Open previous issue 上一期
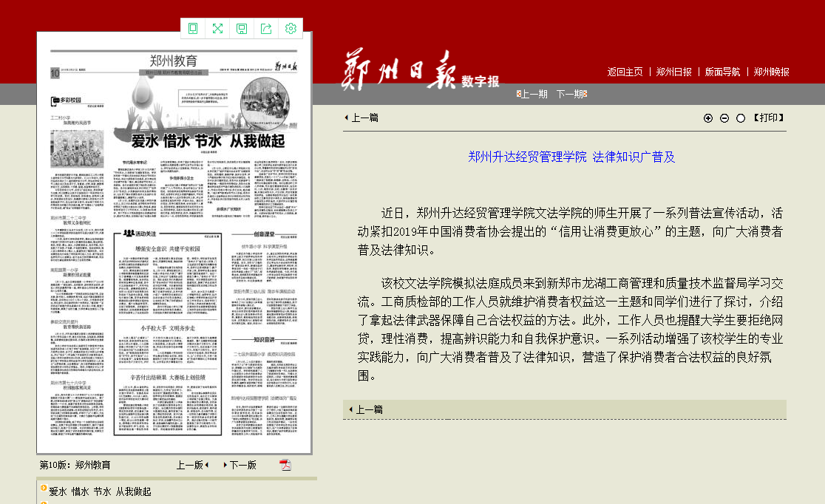The height and width of the screenshot is (504, 825). tap(533, 94)
